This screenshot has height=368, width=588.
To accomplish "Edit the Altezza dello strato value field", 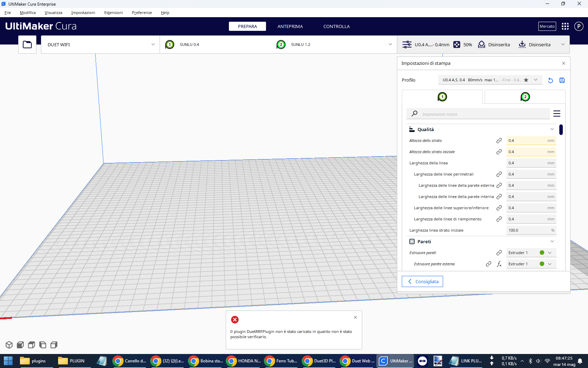I will (x=531, y=141).
